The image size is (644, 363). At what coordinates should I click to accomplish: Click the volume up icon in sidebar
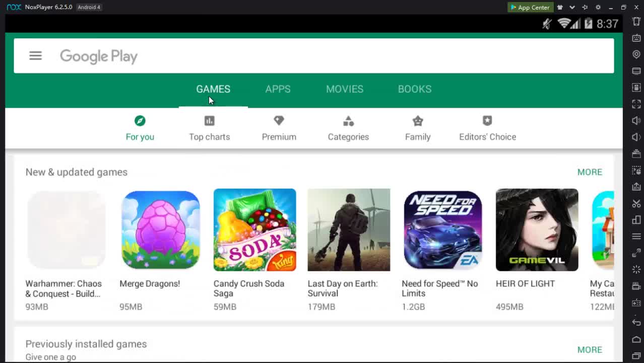click(x=636, y=120)
